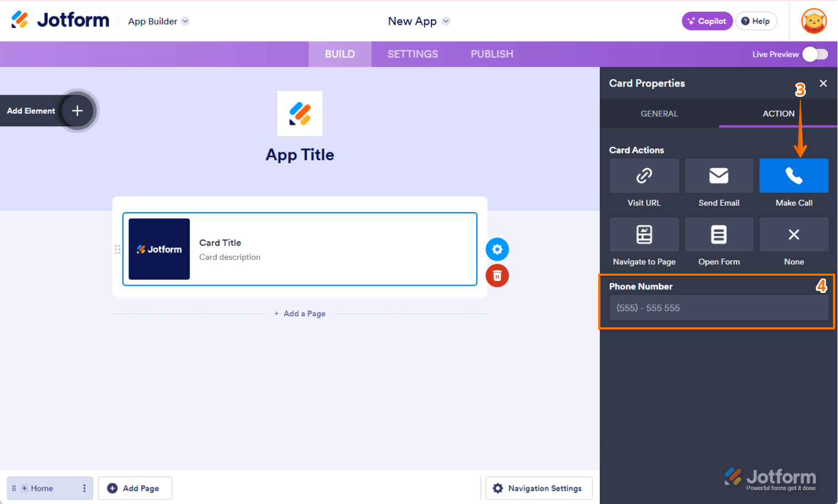Choose the Open Form action icon

tap(718, 234)
